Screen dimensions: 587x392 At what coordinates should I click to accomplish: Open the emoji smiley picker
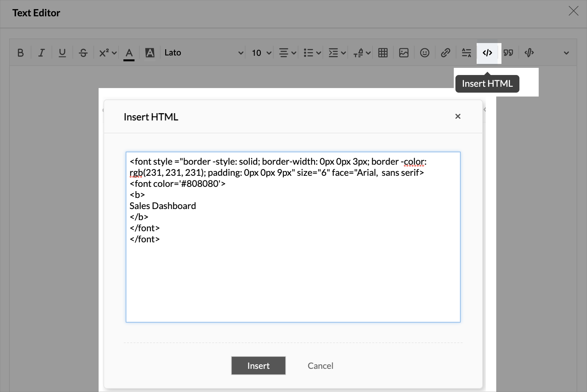tap(424, 53)
